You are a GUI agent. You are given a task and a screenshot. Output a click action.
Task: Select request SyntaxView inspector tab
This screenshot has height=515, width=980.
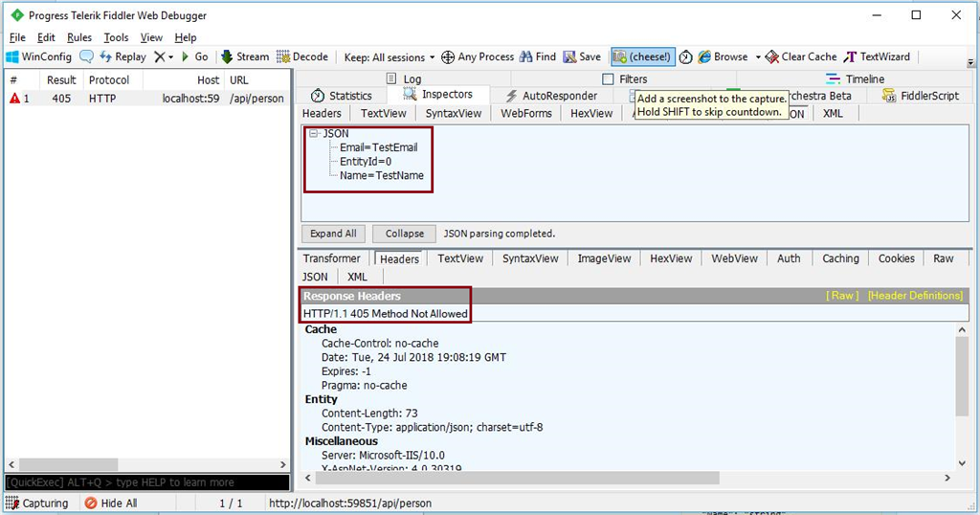(x=453, y=113)
